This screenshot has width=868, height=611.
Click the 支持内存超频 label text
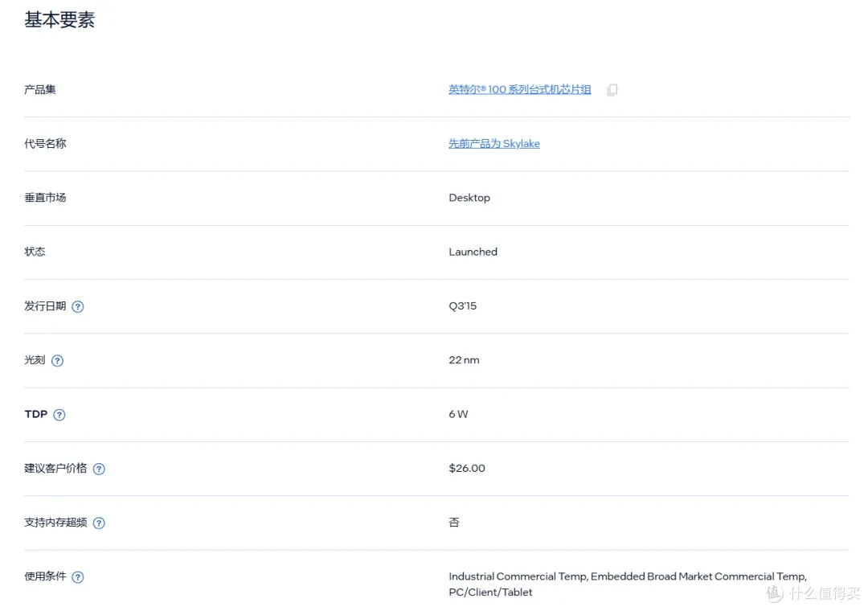tap(56, 523)
